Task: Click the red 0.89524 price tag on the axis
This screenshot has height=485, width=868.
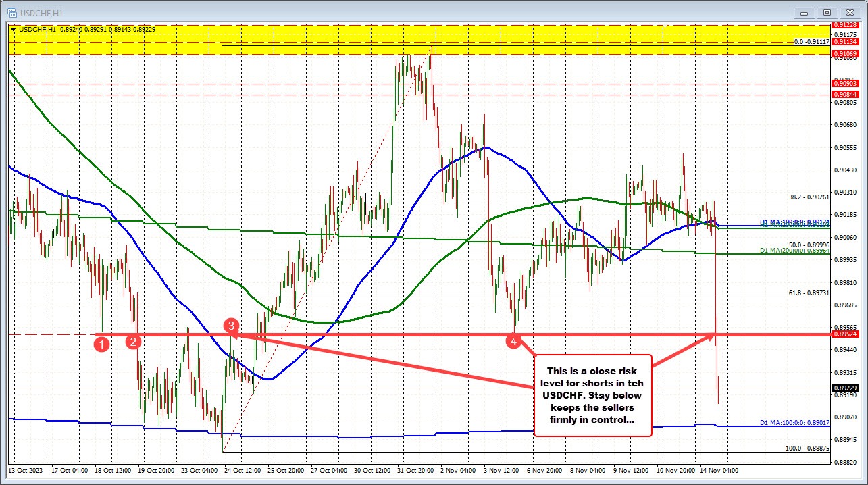Action: [x=844, y=334]
